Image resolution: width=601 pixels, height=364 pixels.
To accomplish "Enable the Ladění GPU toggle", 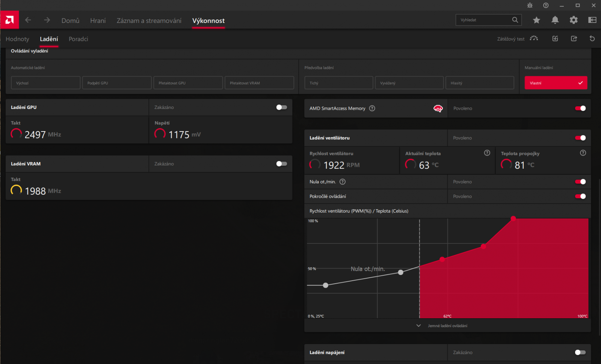I will click(282, 107).
